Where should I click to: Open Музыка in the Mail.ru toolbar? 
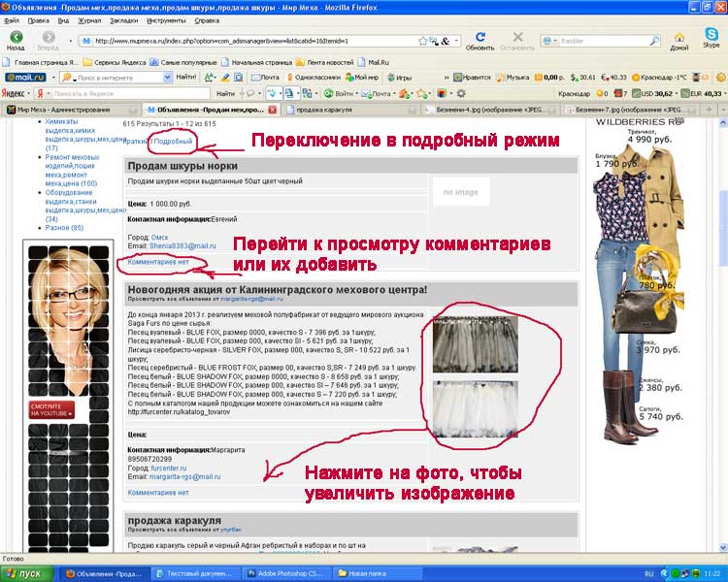(x=513, y=78)
